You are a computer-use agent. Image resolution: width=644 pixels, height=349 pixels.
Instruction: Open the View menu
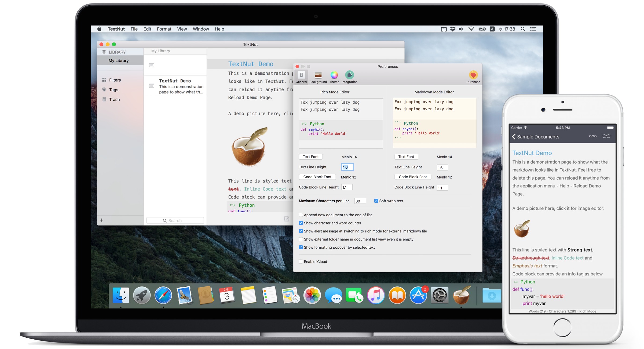point(182,29)
